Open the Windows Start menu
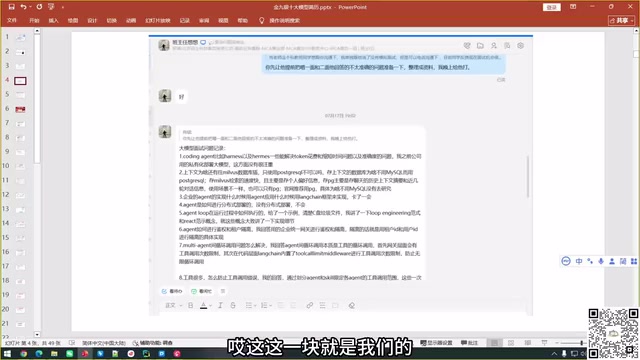 pos(7,353)
